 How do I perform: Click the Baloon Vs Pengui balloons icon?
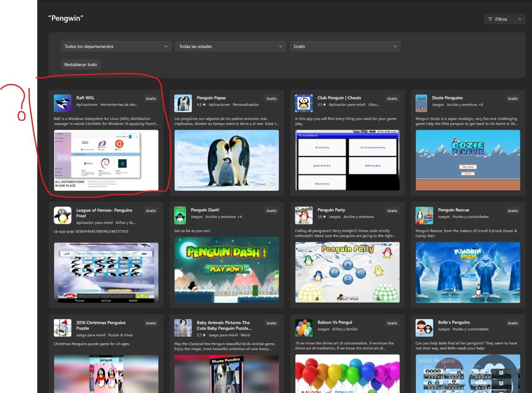tap(304, 327)
